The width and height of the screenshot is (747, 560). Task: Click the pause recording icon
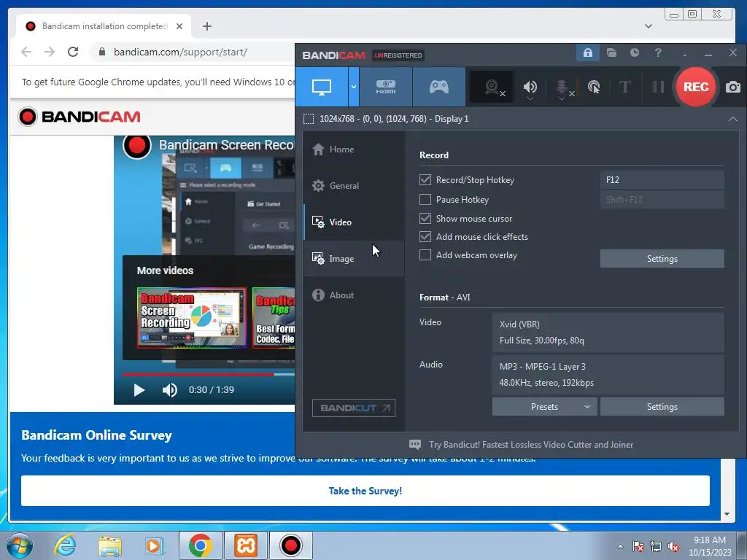click(x=658, y=87)
